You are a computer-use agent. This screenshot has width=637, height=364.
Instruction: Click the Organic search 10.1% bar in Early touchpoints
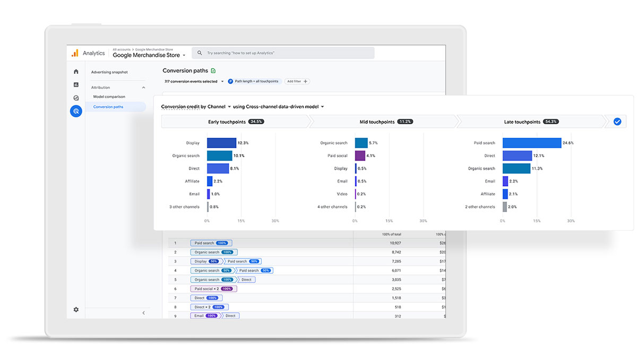tap(219, 155)
